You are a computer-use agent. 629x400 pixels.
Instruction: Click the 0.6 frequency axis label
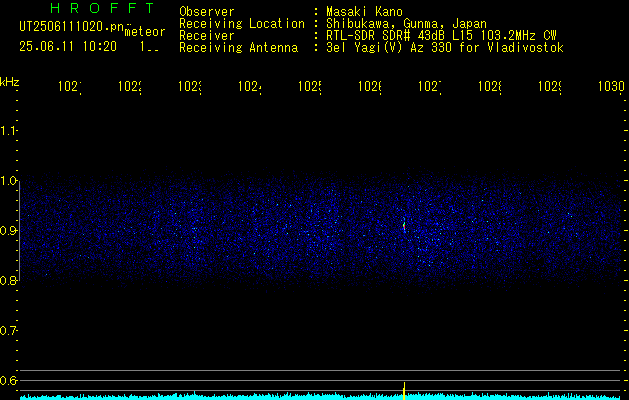8,380
